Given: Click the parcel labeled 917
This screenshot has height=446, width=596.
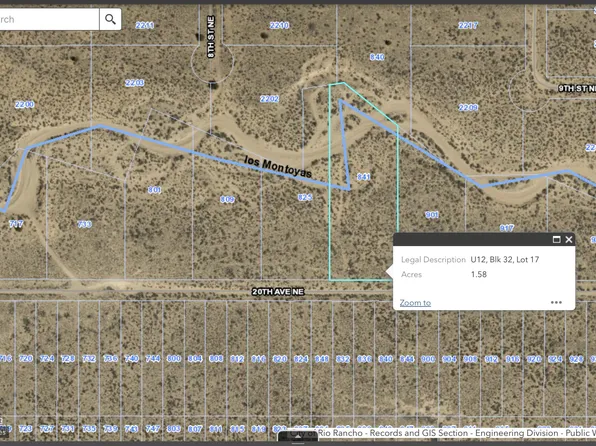Looking at the screenshot, I should click(x=507, y=228).
